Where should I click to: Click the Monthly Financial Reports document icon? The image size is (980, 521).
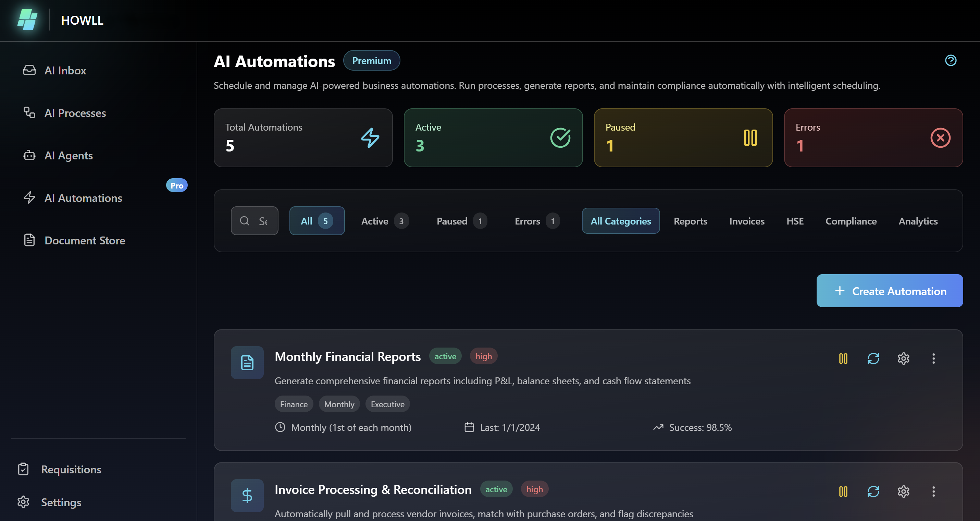(x=247, y=363)
